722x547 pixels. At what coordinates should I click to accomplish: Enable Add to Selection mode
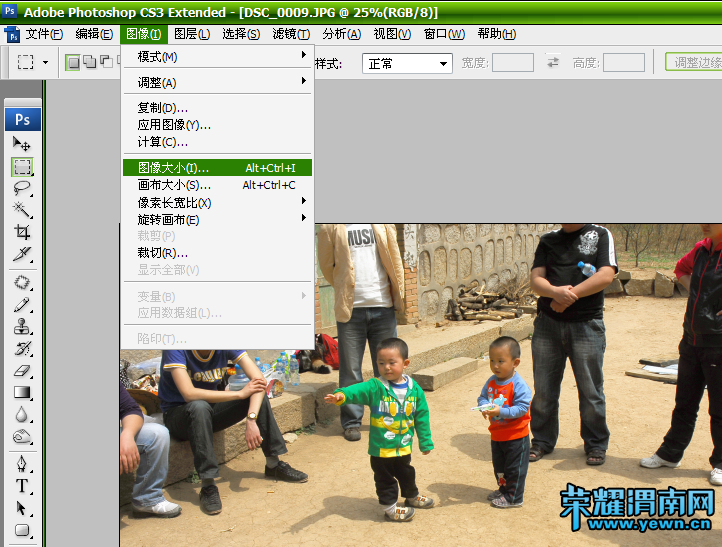click(x=89, y=62)
